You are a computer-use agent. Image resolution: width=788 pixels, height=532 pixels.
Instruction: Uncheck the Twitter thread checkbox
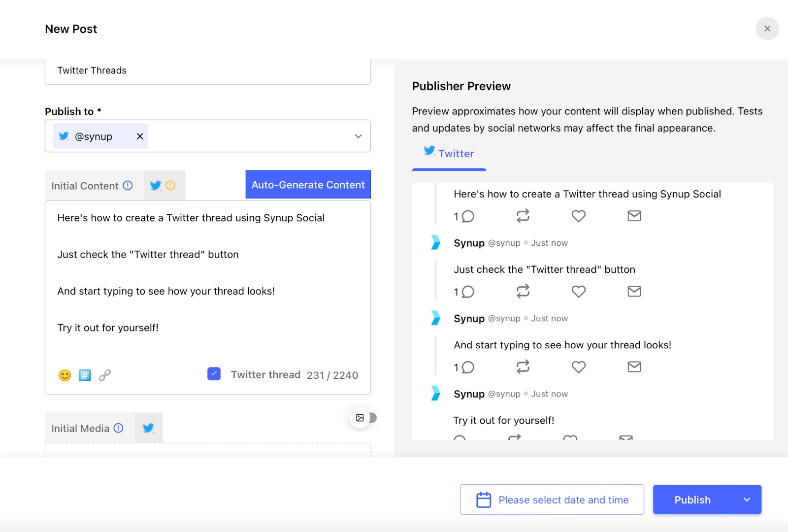point(214,374)
